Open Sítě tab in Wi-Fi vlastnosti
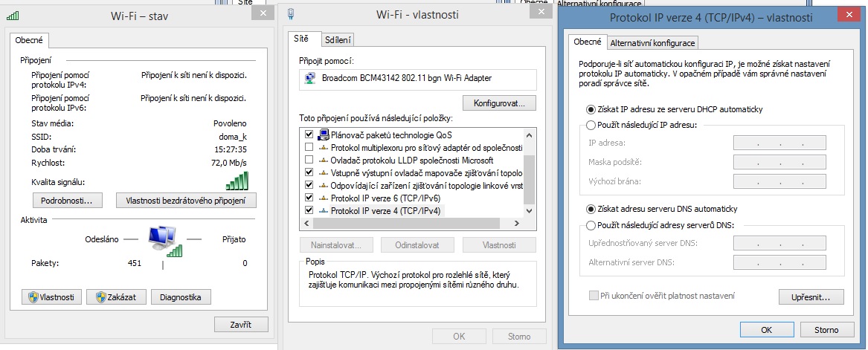The height and width of the screenshot is (350, 868). (x=304, y=39)
